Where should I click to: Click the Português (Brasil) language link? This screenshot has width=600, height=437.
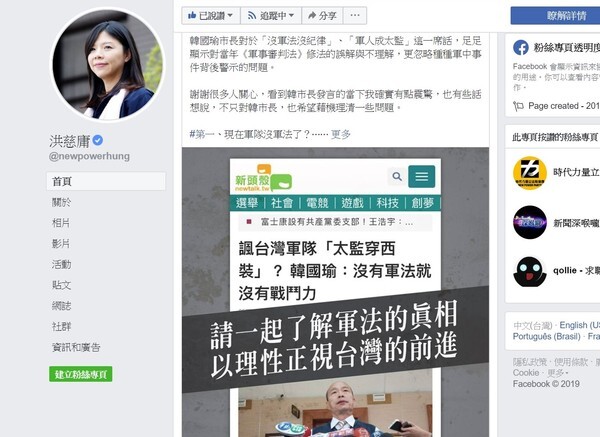click(x=546, y=336)
